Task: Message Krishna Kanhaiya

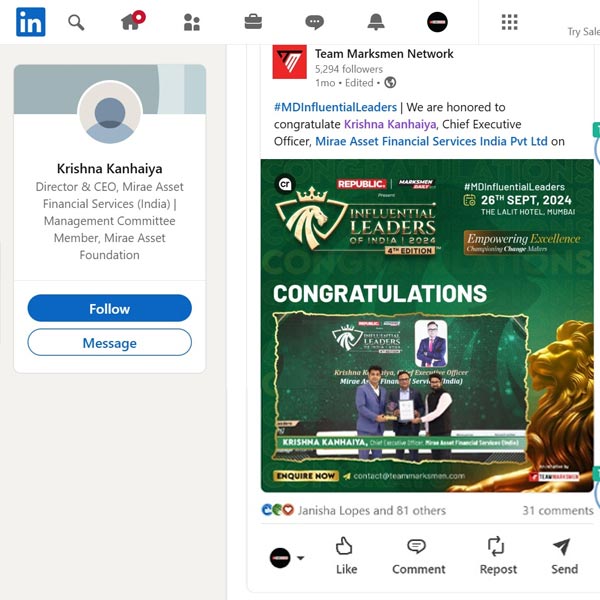Action: click(109, 342)
